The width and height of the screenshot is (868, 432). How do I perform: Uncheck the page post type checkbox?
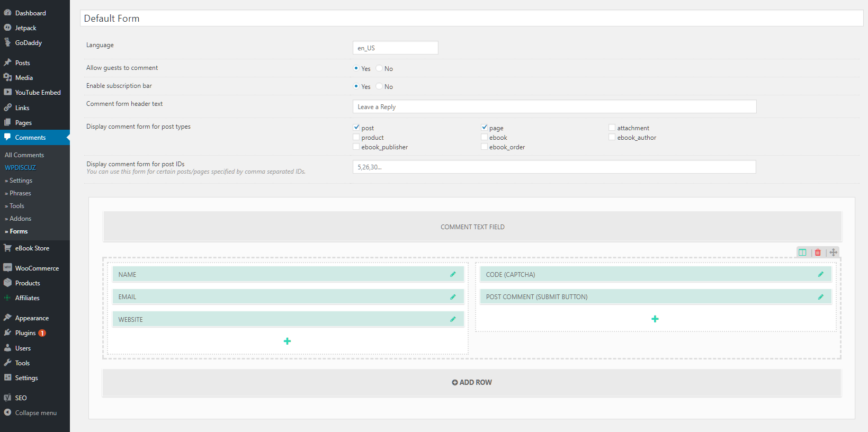[484, 128]
